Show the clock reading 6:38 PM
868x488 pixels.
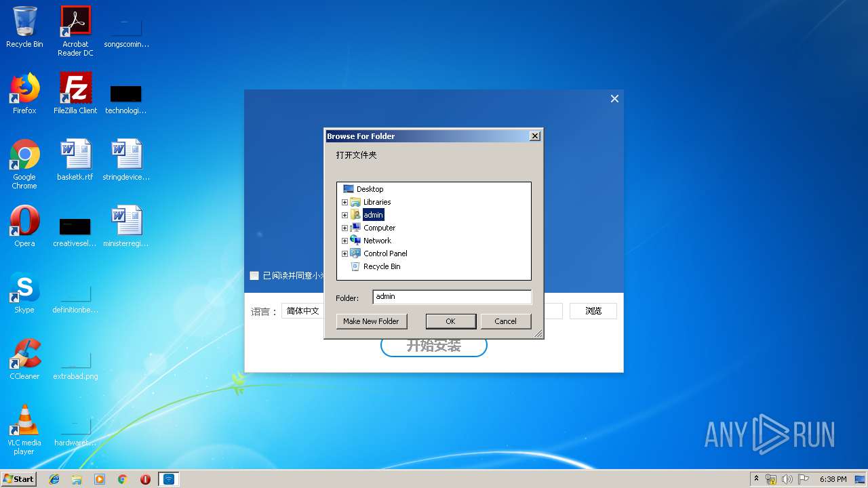833,479
